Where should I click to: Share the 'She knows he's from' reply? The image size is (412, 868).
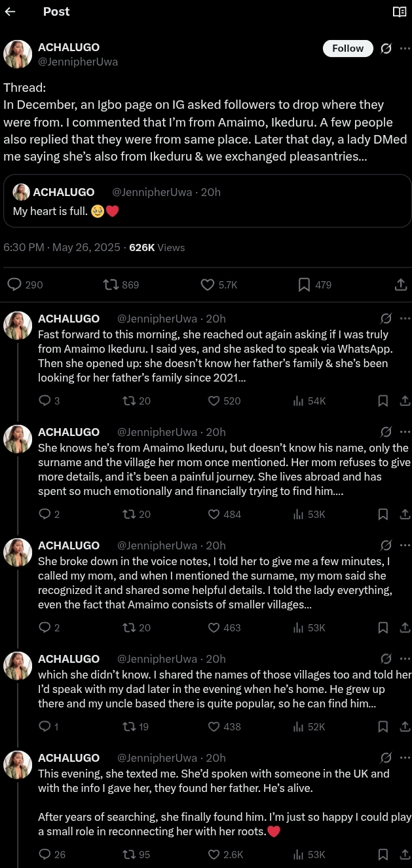[404, 514]
